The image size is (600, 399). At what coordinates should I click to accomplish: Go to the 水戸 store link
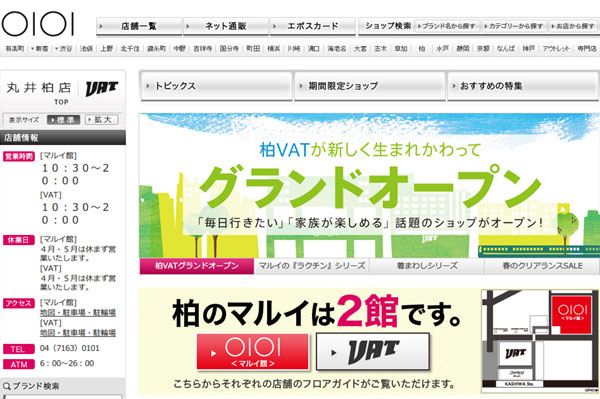tap(442, 49)
